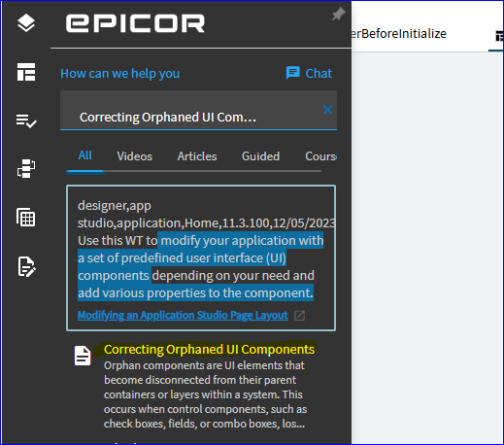Open Modifying an Application Studio Page Layout link
This screenshot has height=445, width=504.
[x=183, y=315]
